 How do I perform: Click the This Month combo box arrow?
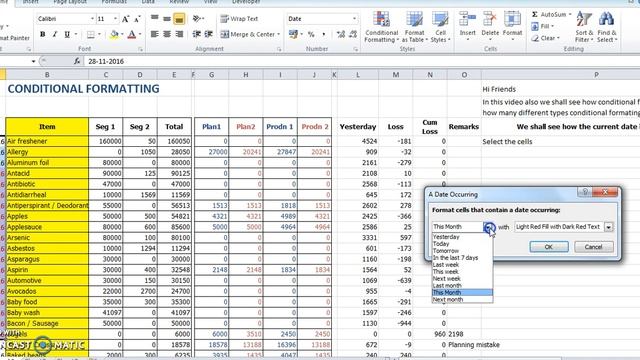click(489, 227)
